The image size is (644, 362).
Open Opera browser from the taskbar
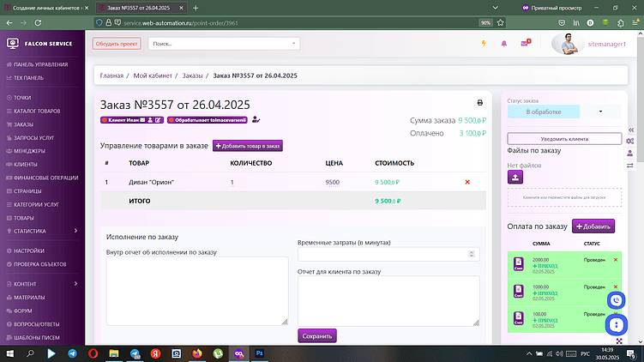(x=93, y=353)
